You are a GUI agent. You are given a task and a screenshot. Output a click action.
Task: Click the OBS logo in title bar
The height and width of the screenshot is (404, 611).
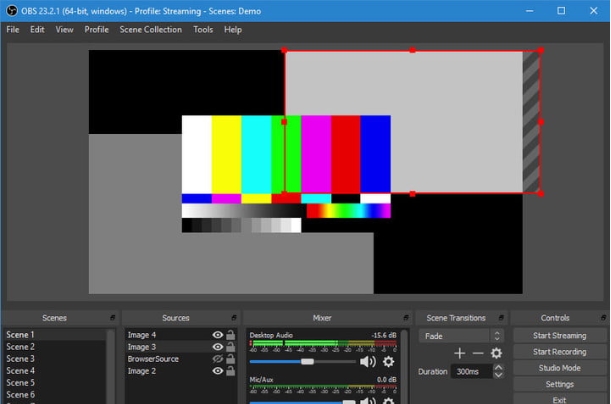12,11
